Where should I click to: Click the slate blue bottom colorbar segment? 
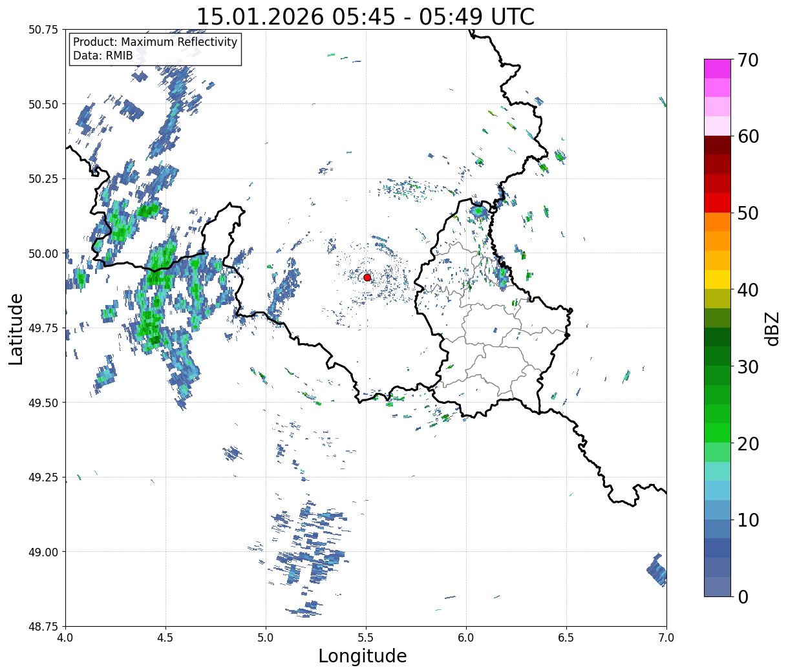(718, 587)
